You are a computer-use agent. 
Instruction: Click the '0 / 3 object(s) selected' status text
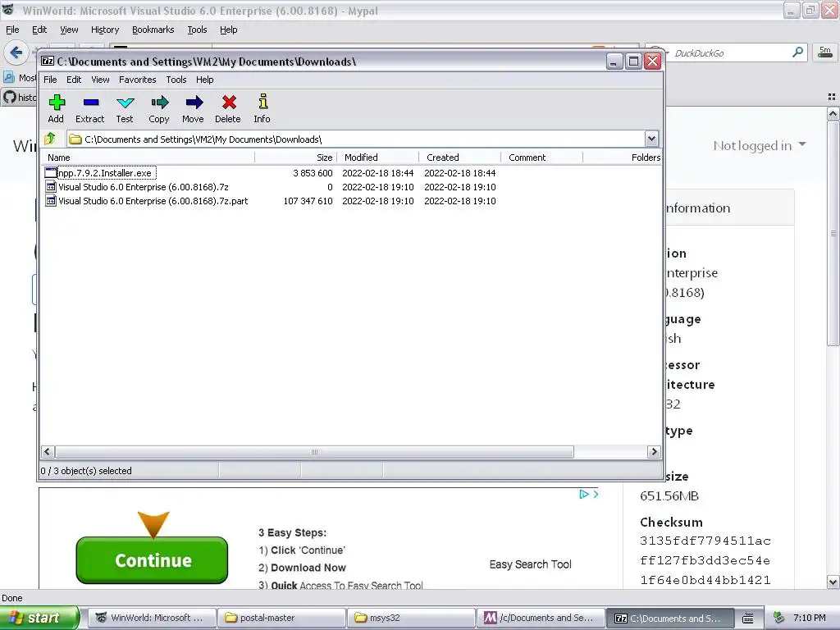pos(86,471)
